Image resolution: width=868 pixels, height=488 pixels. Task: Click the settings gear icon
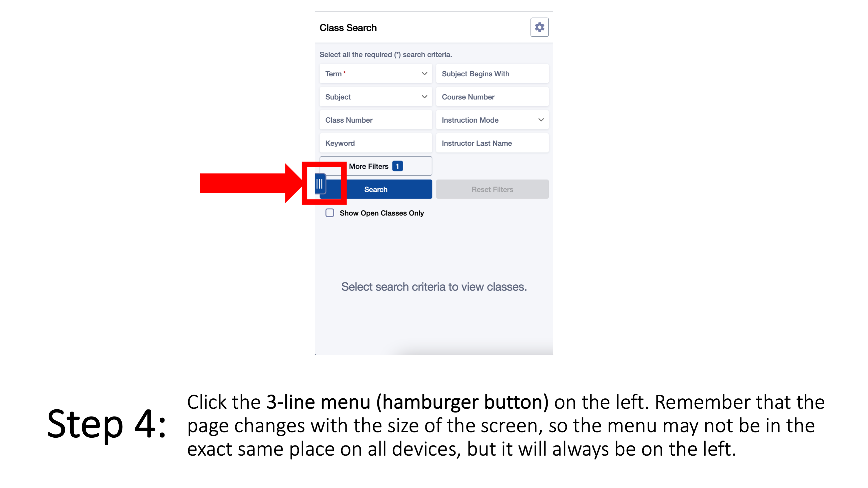click(539, 27)
